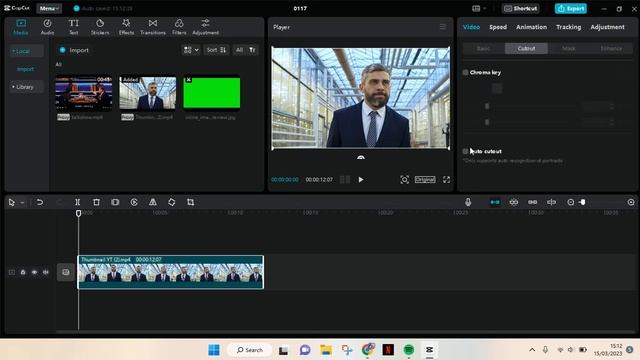Open the Adjustment panel in the top toolbar
The width and height of the screenshot is (640, 360).
click(x=205, y=27)
